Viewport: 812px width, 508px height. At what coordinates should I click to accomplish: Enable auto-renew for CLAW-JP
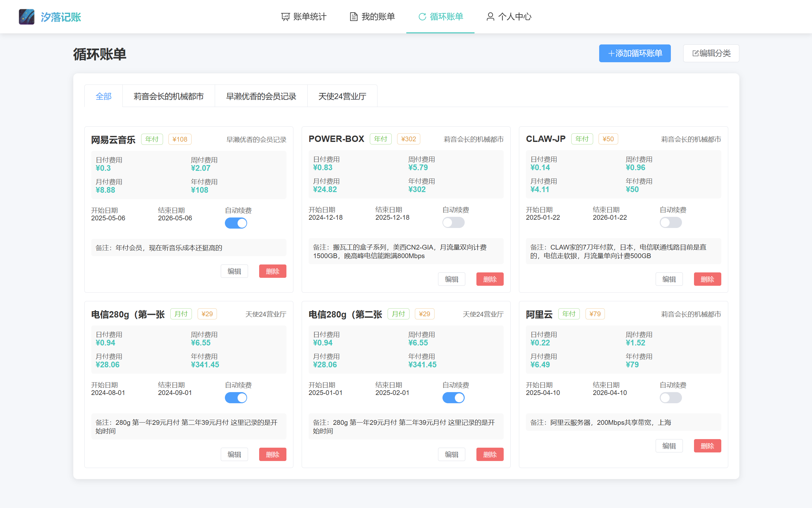671,223
